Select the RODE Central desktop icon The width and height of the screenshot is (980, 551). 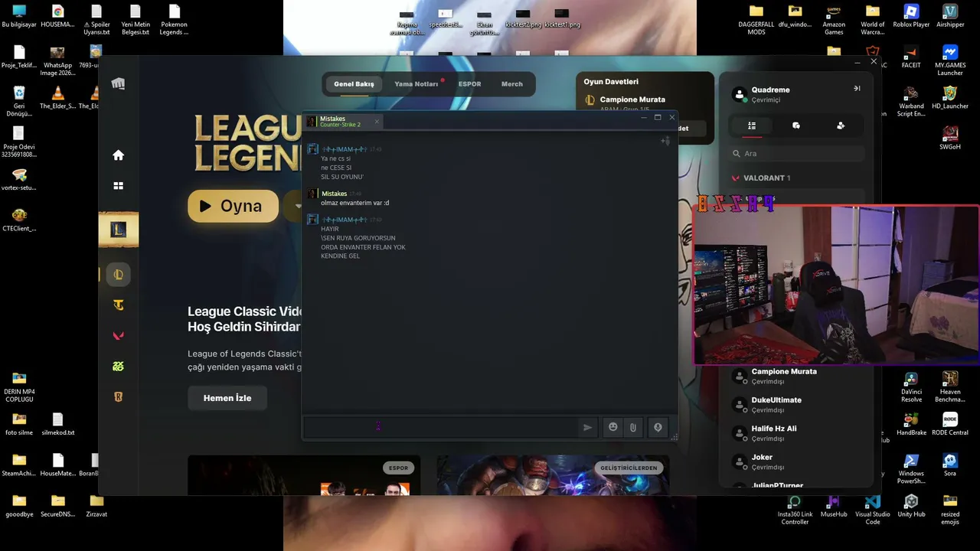(950, 425)
